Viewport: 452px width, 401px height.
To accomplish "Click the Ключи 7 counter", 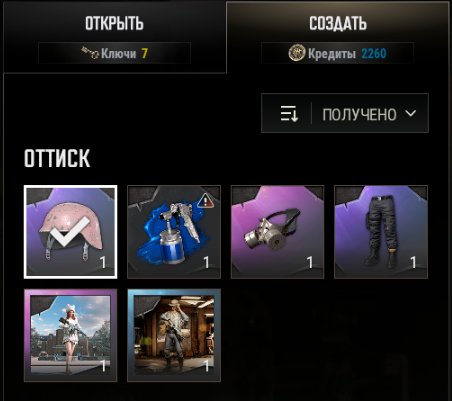I will coord(114,53).
